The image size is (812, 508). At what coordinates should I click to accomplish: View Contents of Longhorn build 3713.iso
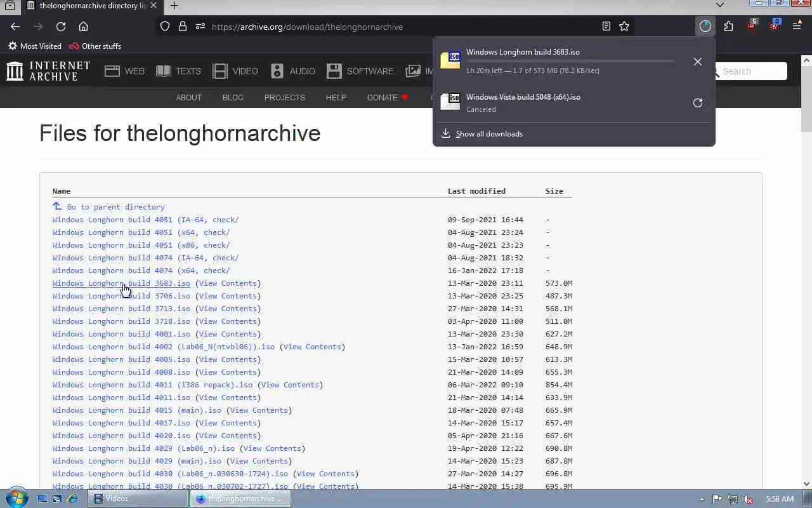pyautogui.click(x=228, y=309)
